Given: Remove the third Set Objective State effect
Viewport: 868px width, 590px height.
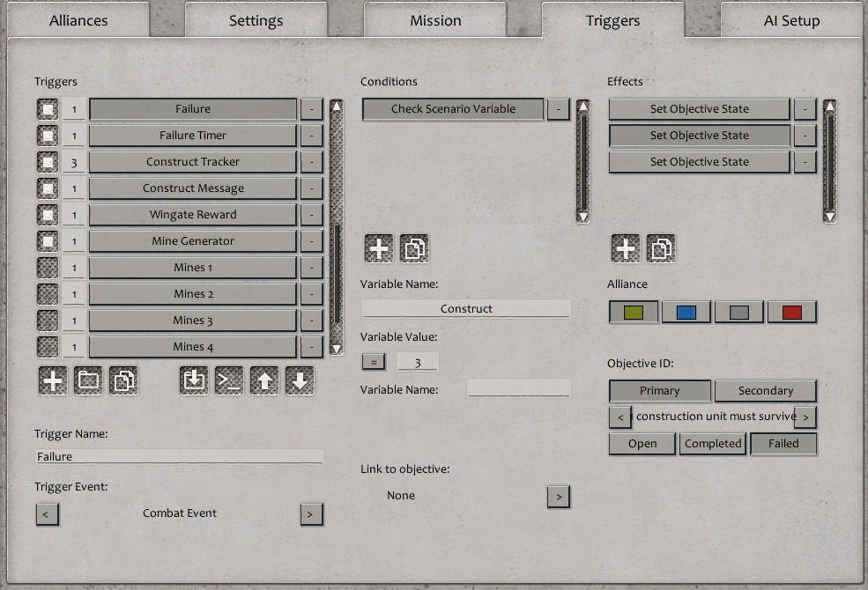Looking at the screenshot, I should [x=805, y=162].
